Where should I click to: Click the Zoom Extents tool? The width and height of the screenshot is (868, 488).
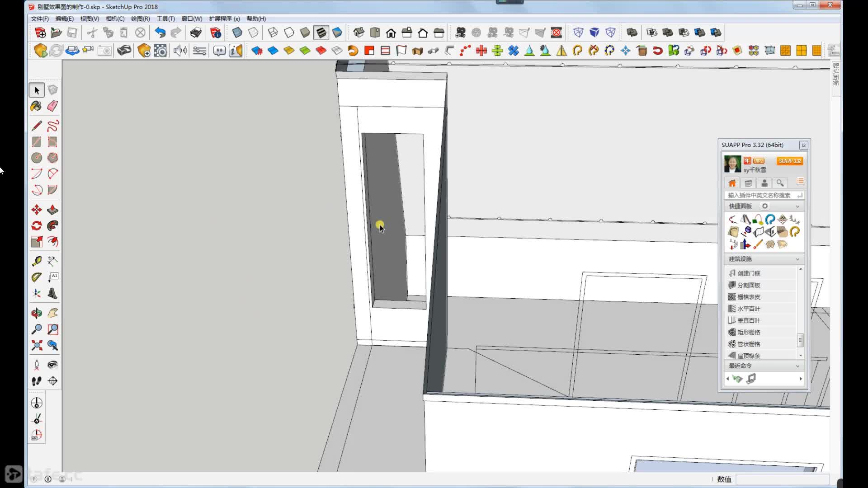click(37, 345)
